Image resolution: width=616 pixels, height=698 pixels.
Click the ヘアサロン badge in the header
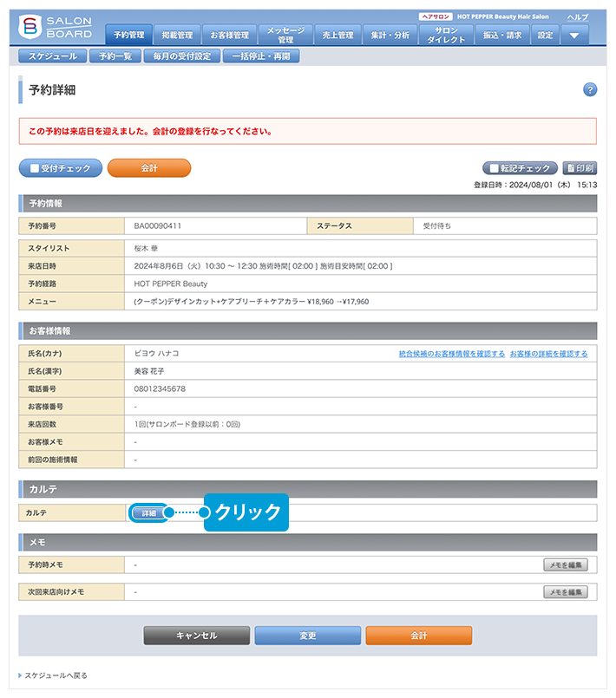click(436, 16)
